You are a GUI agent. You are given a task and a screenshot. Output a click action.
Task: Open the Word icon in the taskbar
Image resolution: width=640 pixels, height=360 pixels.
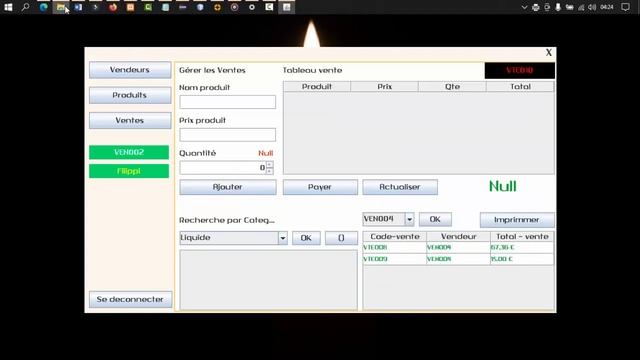tap(78, 7)
